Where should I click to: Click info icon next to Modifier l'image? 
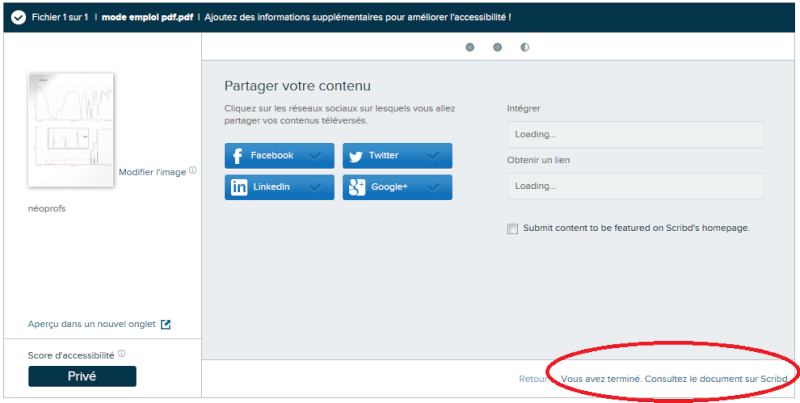tap(193, 170)
